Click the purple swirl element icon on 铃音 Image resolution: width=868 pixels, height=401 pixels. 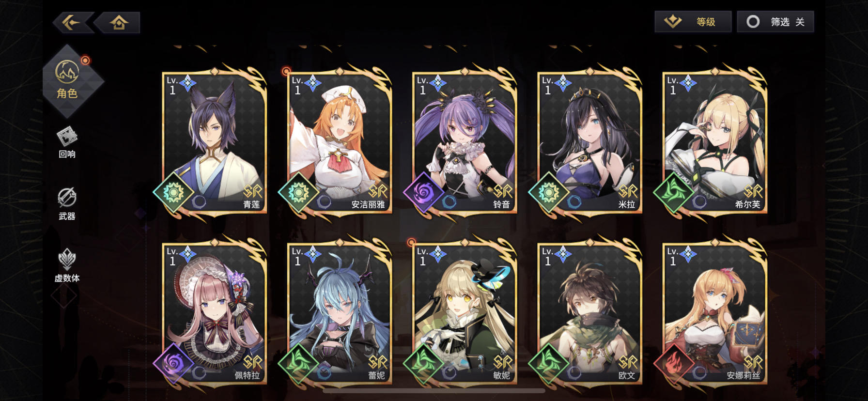pos(423,192)
